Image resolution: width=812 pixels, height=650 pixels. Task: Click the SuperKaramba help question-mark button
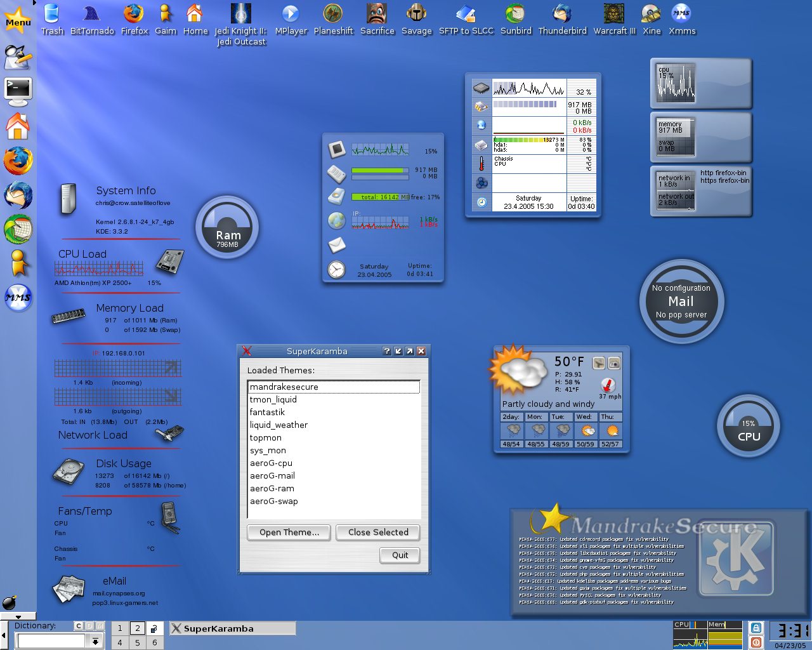tap(387, 351)
